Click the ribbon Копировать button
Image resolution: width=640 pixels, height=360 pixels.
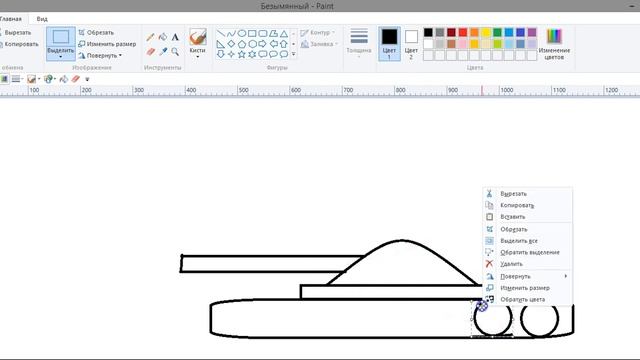click(20, 44)
